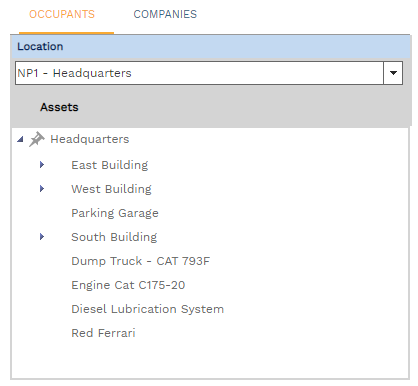Expand the West Building node
The image size is (418, 386).
point(42,189)
